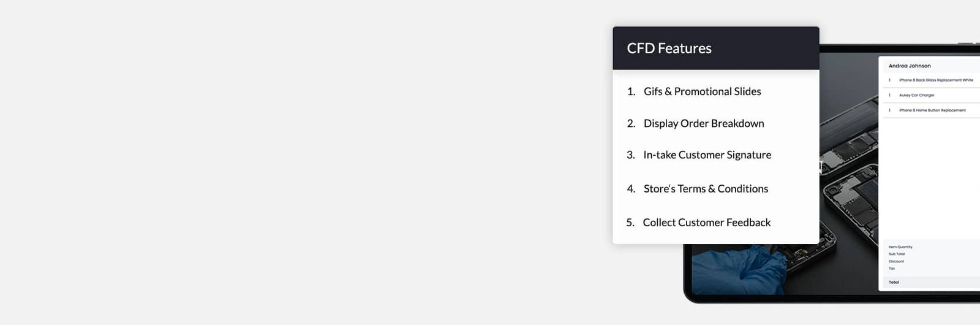The height and width of the screenshot is (325, 980).
Task: Click list number 3 in features card
Action: coord(631,155)
